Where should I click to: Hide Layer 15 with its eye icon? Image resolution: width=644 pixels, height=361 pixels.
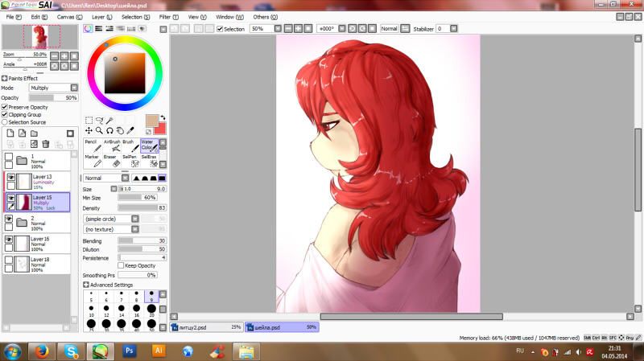[11, 198]
